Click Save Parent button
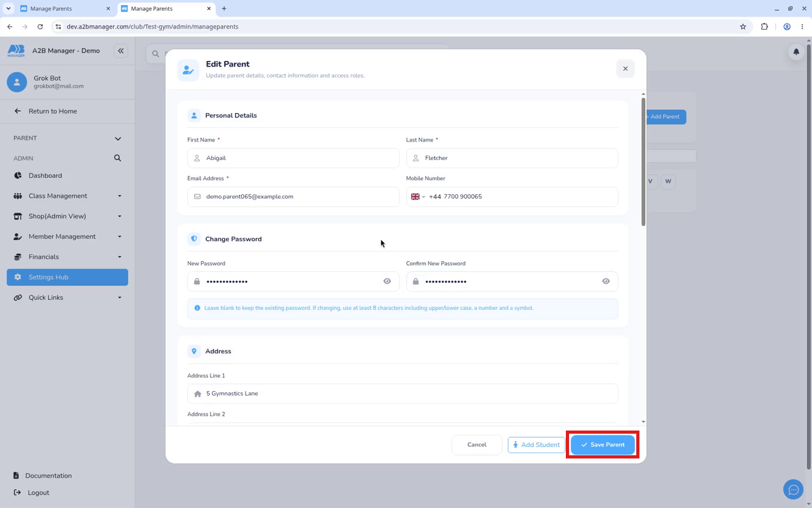 [x=603, y=445]
